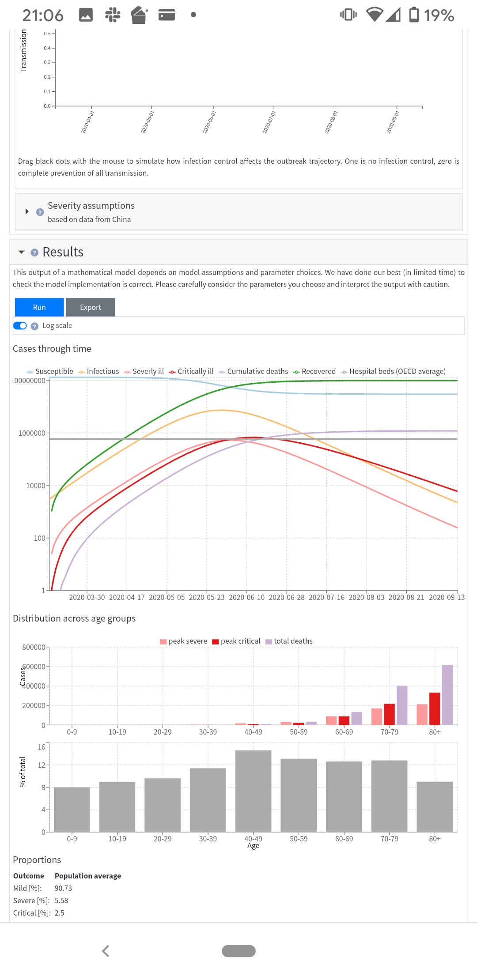Tap the battery icon in status bar
Viewport: 477px width, 980px height.
pyautogui.click(x=413, y=15)
